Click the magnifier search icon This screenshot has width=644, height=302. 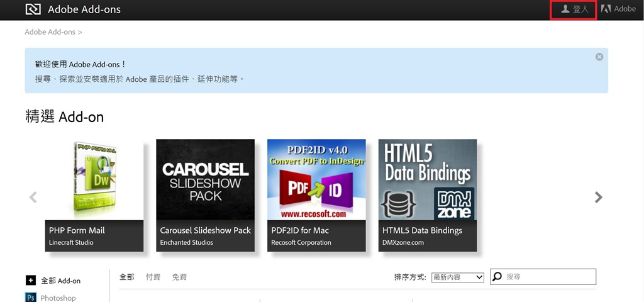[x=497, y=277]
